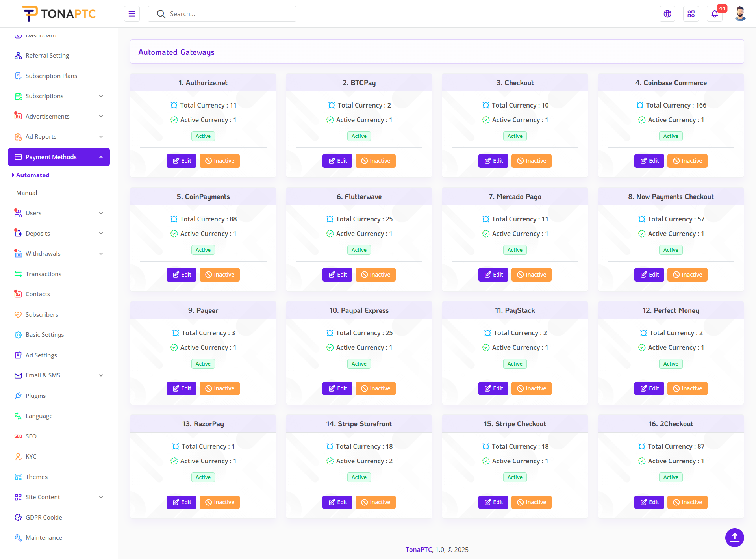Go to Basic Settings in sidebar

(x=44, y=335)
